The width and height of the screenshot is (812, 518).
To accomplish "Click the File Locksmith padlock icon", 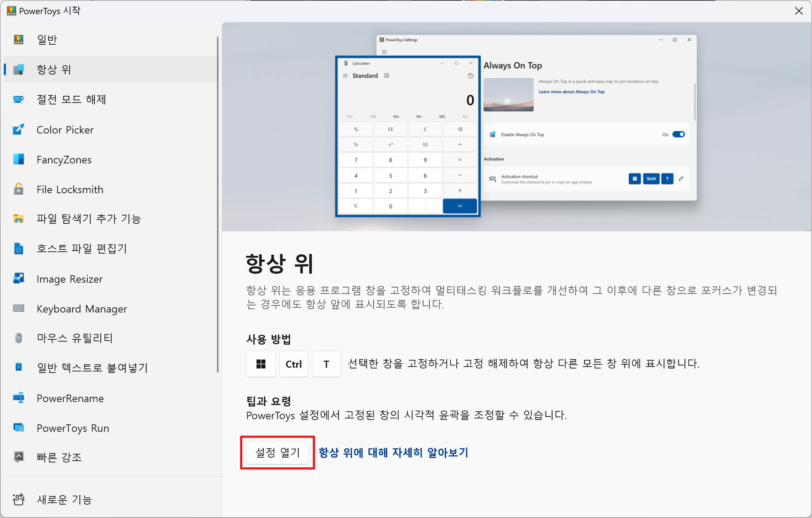I will click(18, 189).
